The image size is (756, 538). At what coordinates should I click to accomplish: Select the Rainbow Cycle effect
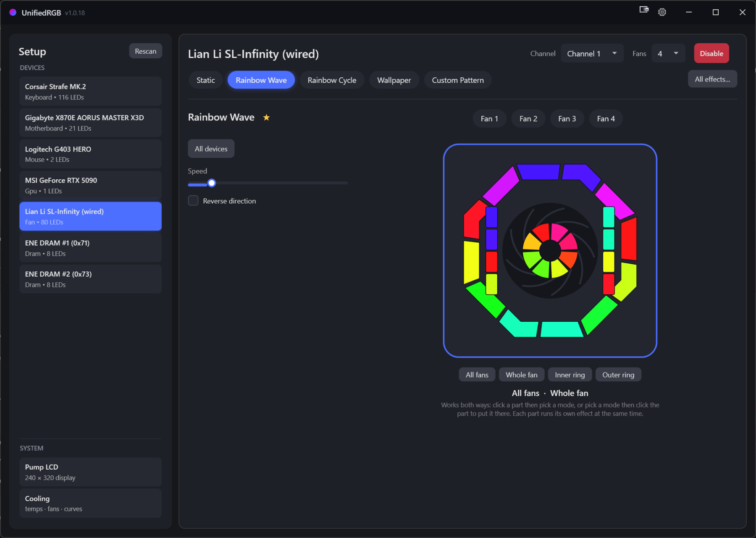[332, 80]
